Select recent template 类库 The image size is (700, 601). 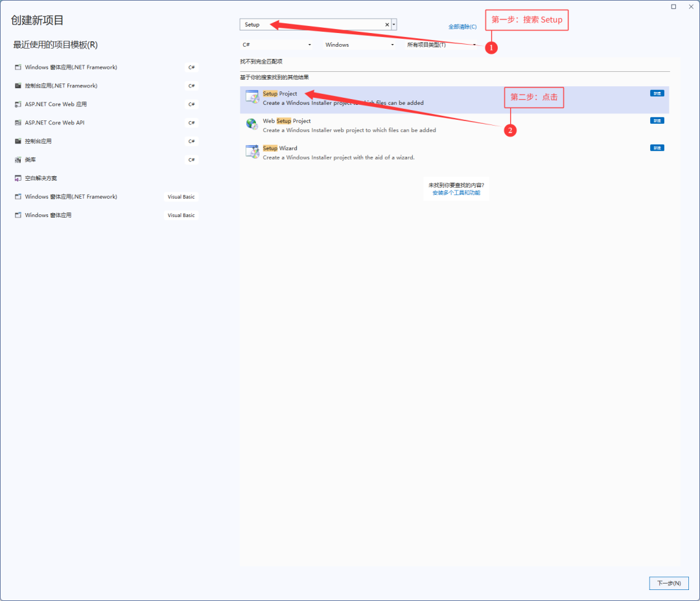tap(106, 160)
